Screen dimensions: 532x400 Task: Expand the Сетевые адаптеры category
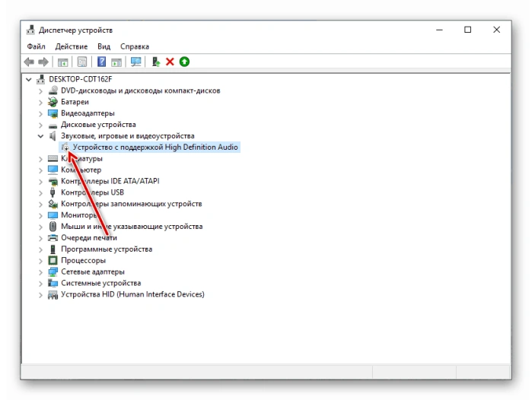point(40,272)
